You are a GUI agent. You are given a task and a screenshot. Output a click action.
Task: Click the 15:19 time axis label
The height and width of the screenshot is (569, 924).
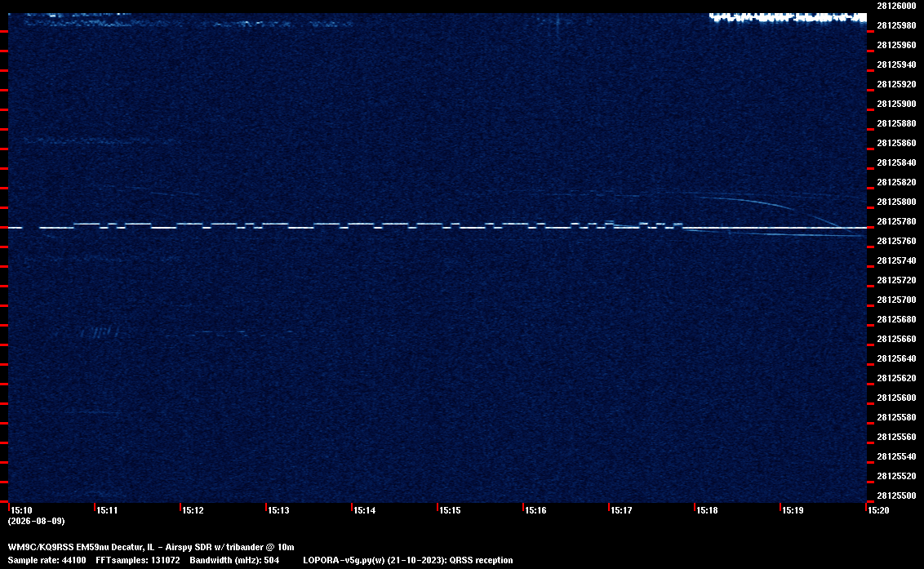point(793,510)
